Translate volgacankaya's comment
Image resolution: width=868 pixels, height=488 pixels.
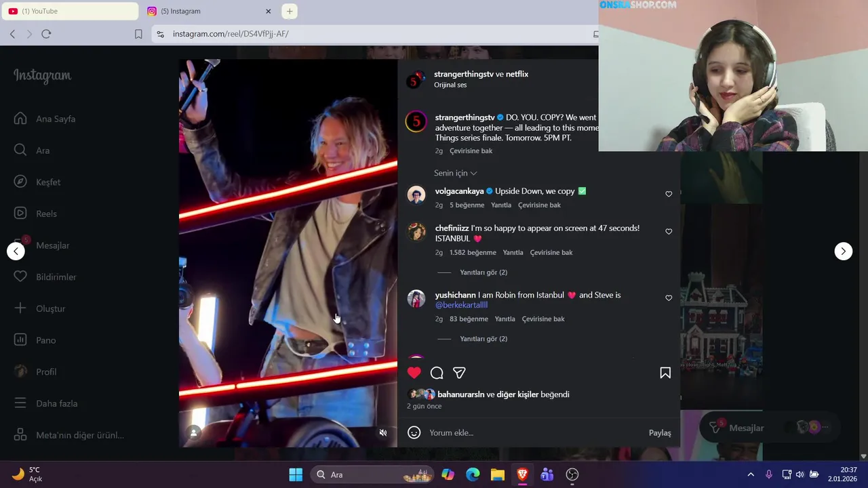539,205
